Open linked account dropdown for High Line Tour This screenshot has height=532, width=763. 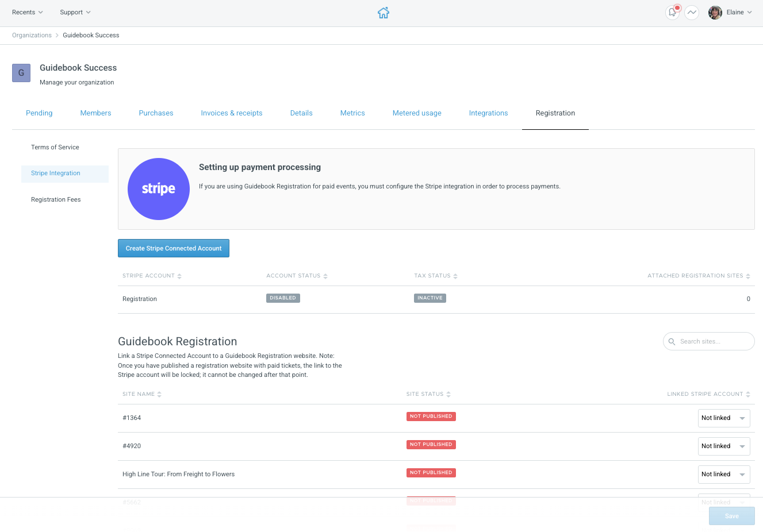point(724,475)
